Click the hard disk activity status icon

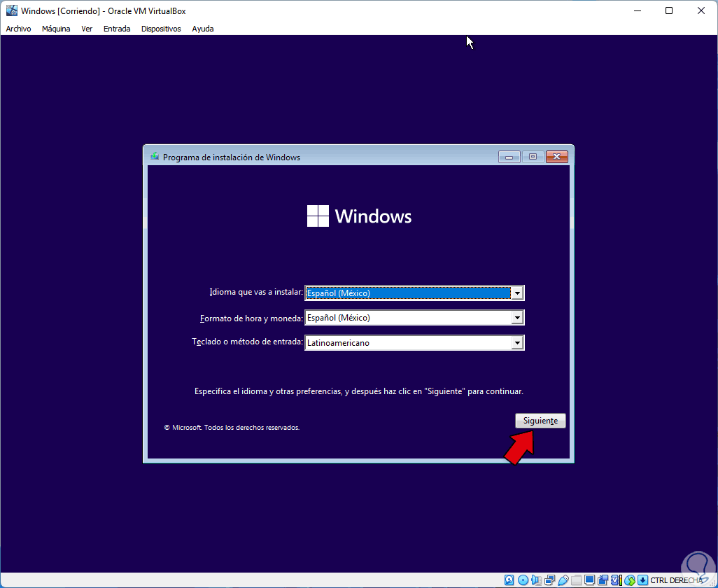(x=509, y=580)
